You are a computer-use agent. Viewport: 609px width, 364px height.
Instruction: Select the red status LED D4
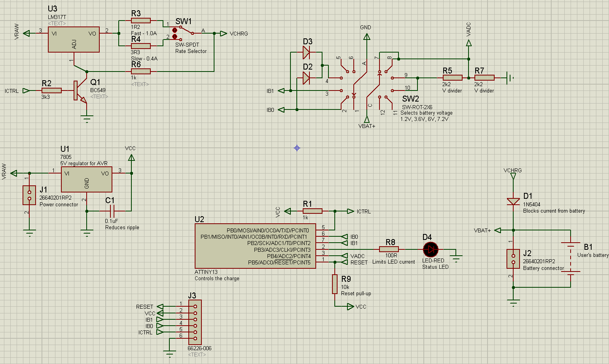tap(431, 249)
